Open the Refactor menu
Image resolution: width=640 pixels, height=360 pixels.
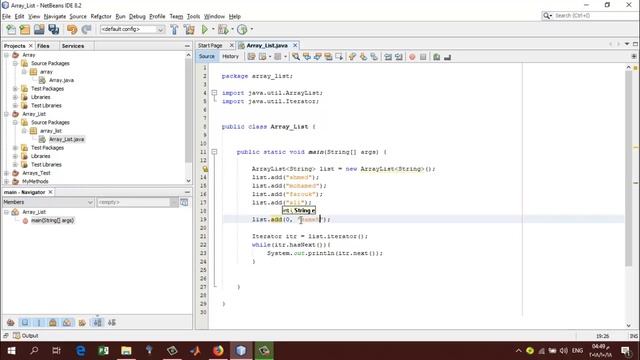[x=101, y=16]
